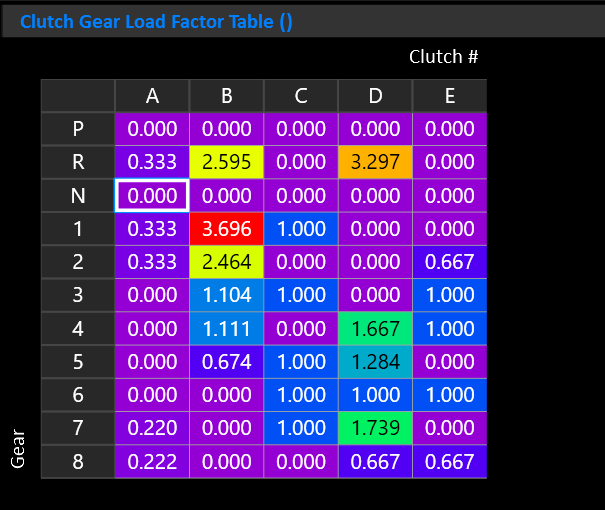Click cell 1.000 in gear 1 column C

(x=301, y=229)
